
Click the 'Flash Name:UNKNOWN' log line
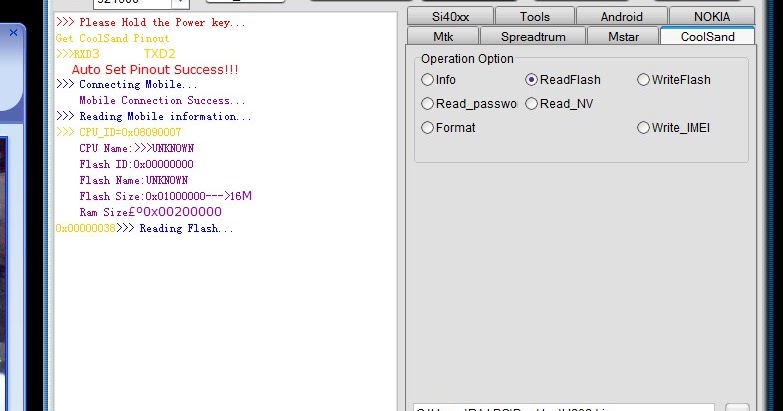click(x=133, y=180)
